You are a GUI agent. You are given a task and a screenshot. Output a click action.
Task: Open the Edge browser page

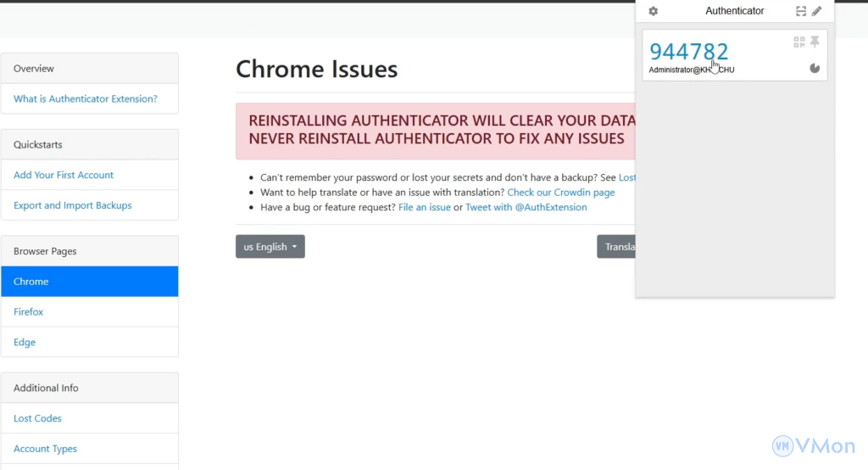pos(25,343)
